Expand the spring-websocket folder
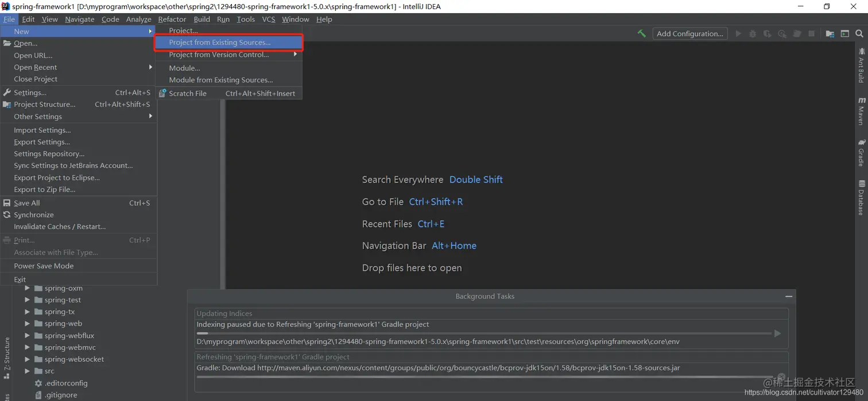 point(27,359)
